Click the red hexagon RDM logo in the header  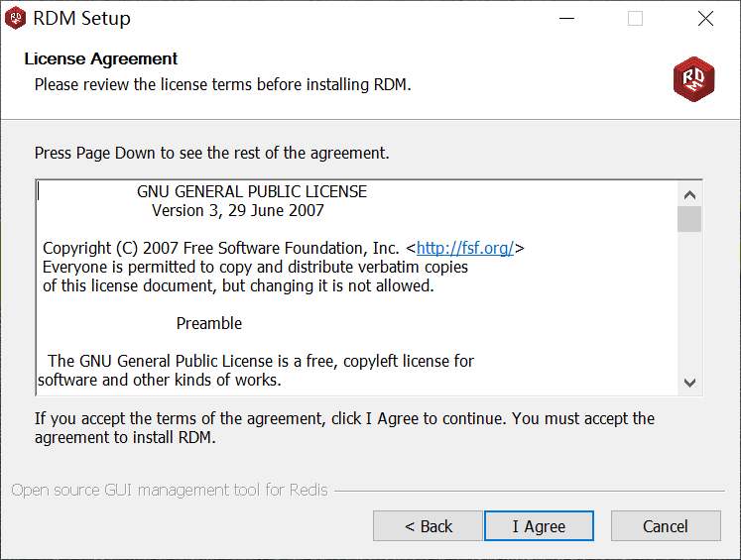[693, 77]
